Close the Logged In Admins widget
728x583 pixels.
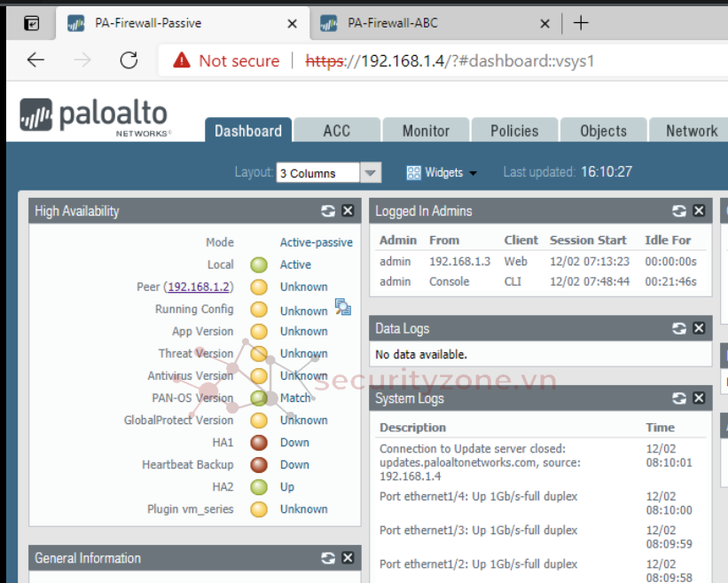(x=699, y=211)
